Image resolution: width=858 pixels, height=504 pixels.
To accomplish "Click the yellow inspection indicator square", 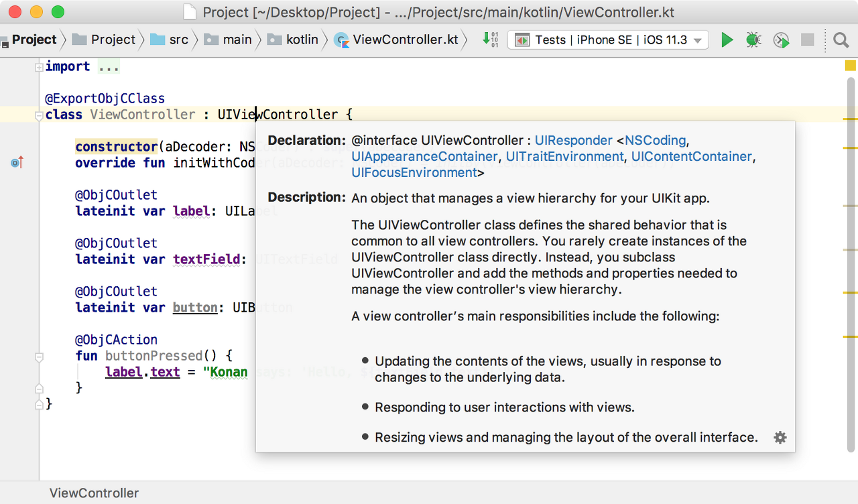I will (851, 66).
